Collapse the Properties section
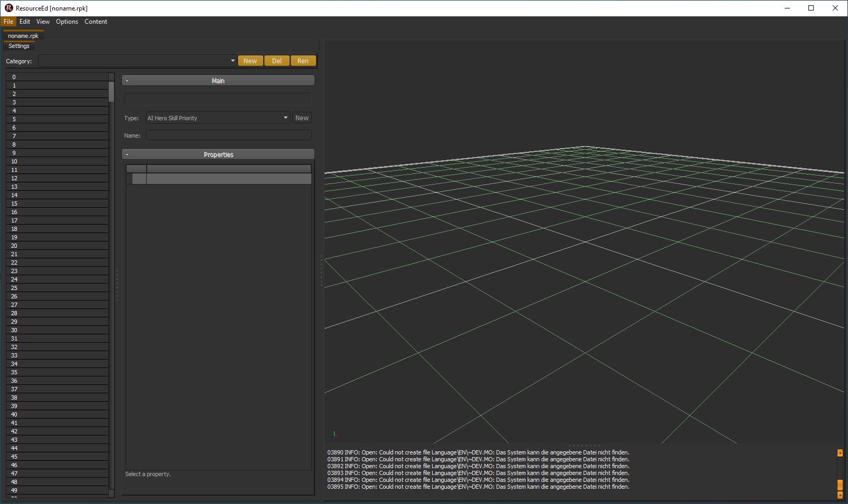848x504 pixels. pos(127,154)
